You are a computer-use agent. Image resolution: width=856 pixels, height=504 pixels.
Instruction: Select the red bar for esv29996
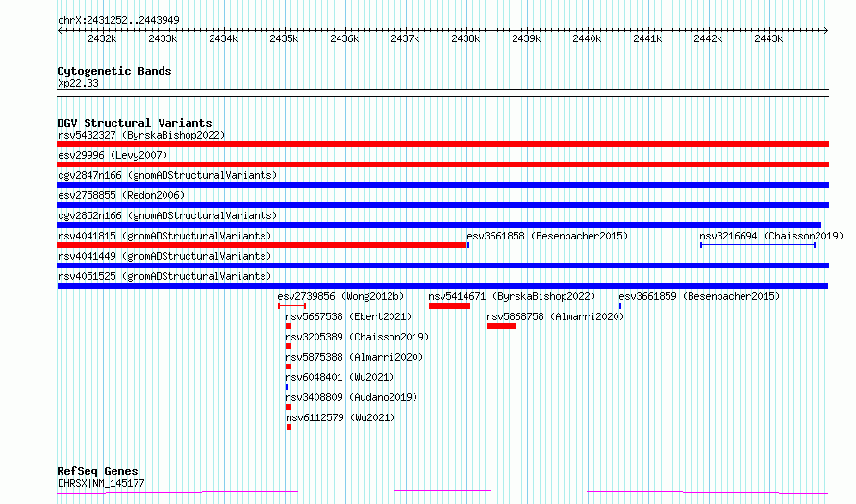tap(442, 164)
